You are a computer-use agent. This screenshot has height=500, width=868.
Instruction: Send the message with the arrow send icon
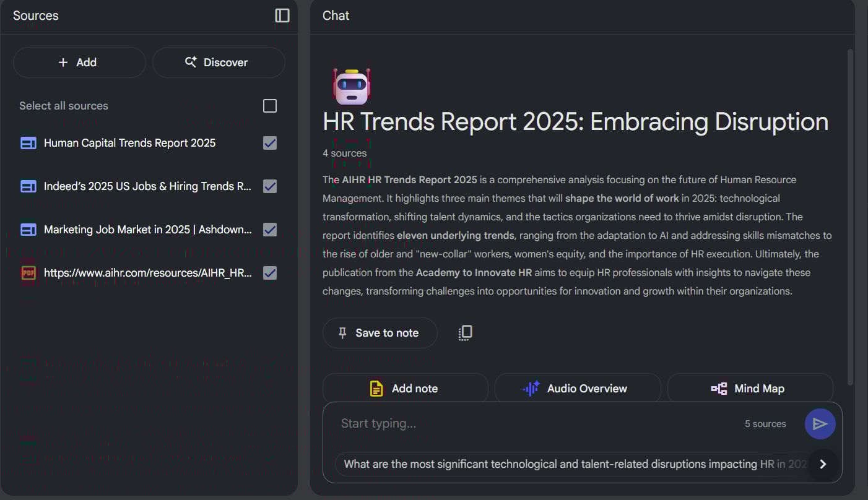tap(820, 424)
